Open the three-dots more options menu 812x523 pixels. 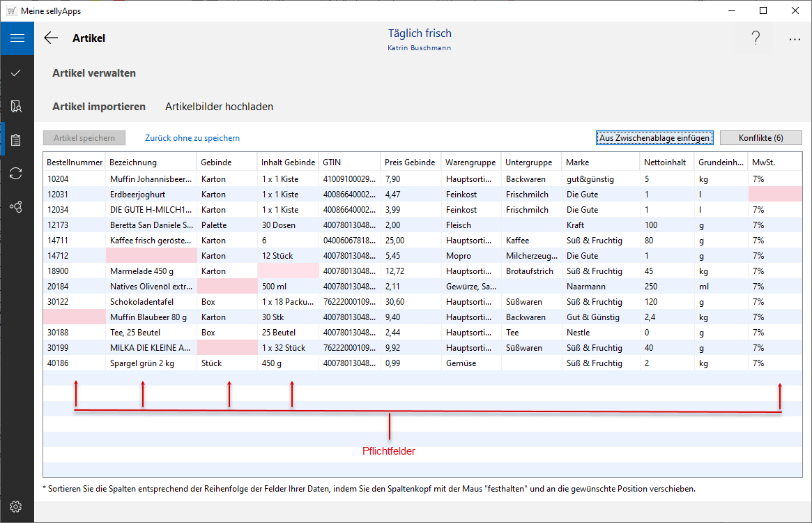pyautogui.click(x=795, y=39)
